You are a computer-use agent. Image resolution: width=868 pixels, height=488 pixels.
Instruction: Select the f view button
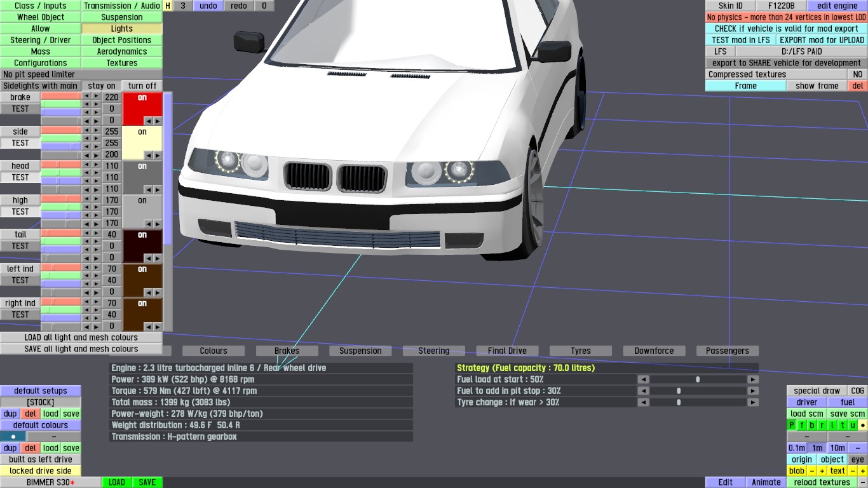pos(802,425)
